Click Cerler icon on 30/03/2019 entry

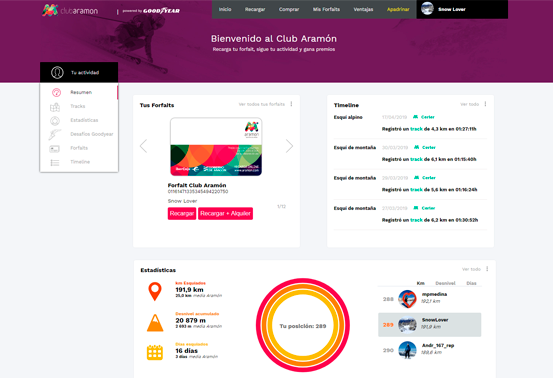[x=417, y=147]
